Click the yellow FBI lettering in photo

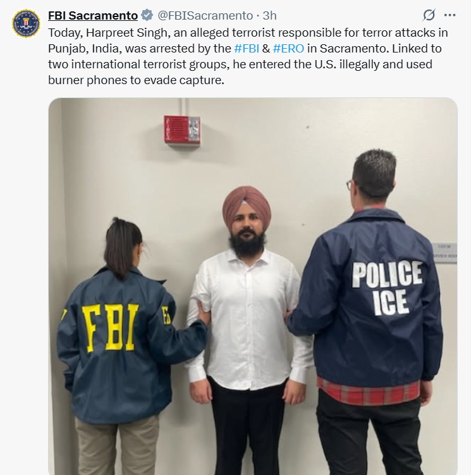[x=110, y=328]
